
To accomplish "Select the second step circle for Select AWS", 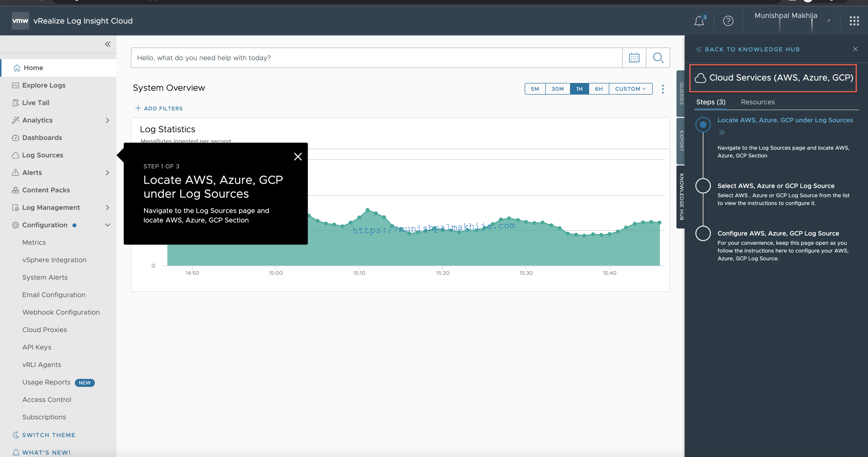I will (703, 186).
